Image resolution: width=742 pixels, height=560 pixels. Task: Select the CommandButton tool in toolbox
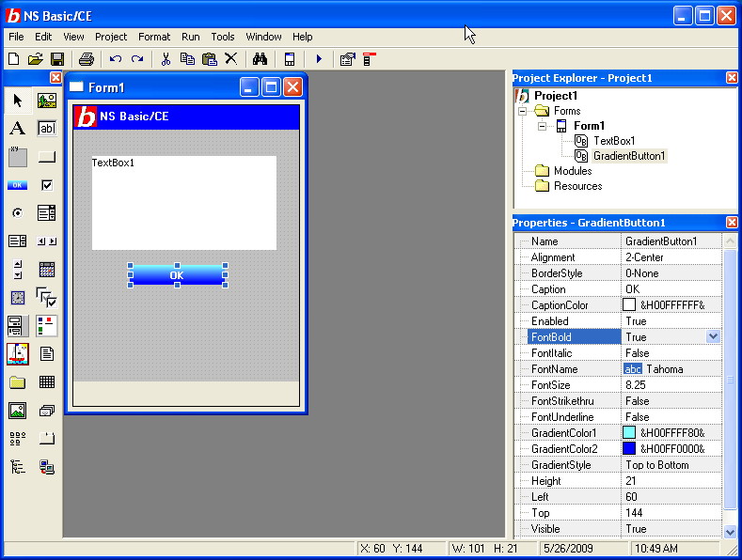46,157
